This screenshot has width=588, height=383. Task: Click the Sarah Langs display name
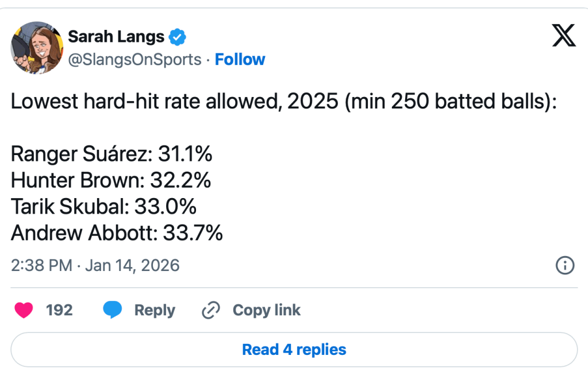tap(116, 37)
